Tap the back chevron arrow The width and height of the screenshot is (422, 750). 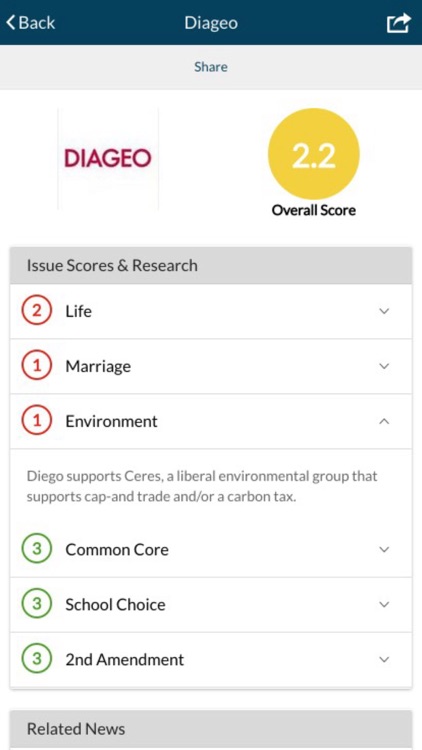point(11,22)
